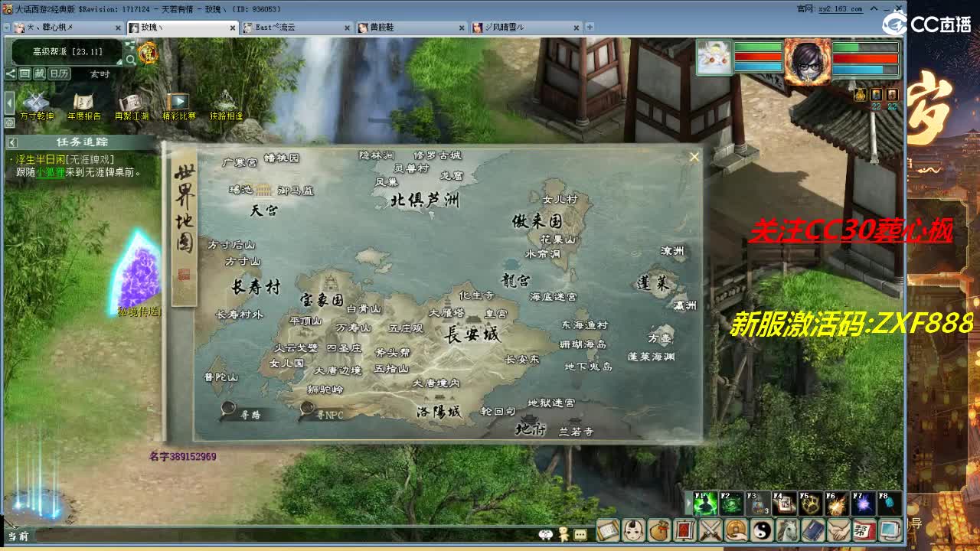Open the white horse mount icon
The height and width of the screenshot is (551, 980).
coord(788,530)
